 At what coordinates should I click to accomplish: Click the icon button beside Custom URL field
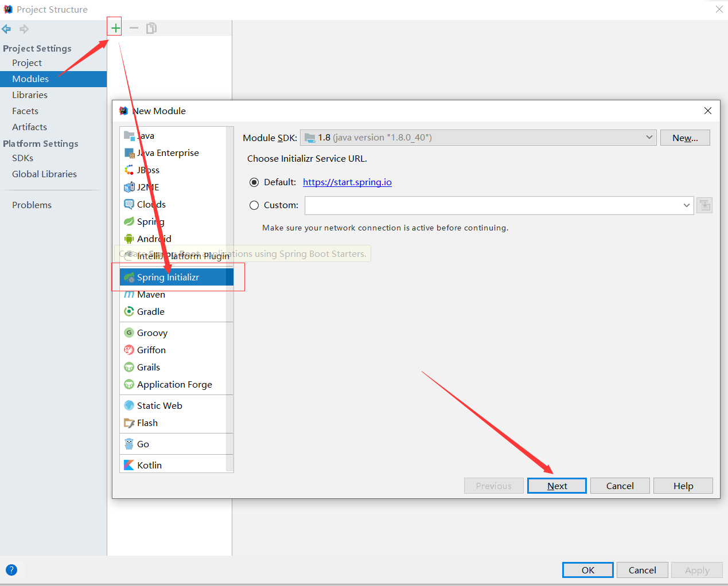pos(704,205)
